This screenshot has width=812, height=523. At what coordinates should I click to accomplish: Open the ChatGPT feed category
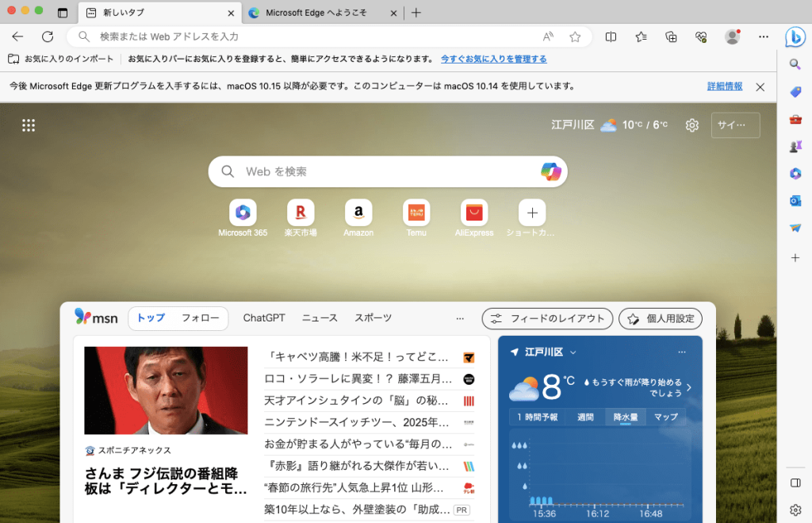(x=264, y=317)
